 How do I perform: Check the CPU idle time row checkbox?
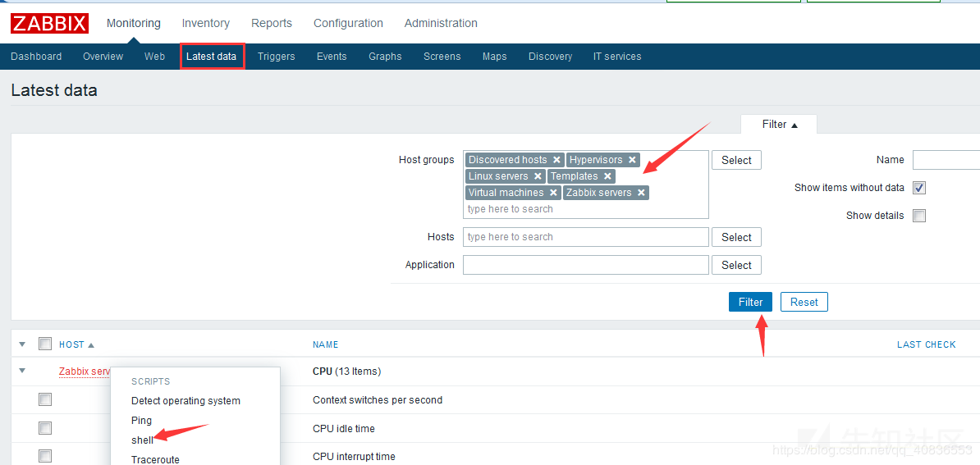point(45,428)
